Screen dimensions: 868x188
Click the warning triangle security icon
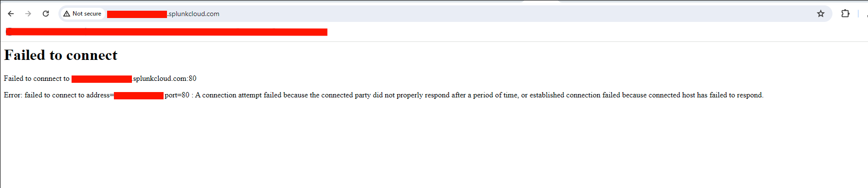pyautogui.click(x=67, y=14)
